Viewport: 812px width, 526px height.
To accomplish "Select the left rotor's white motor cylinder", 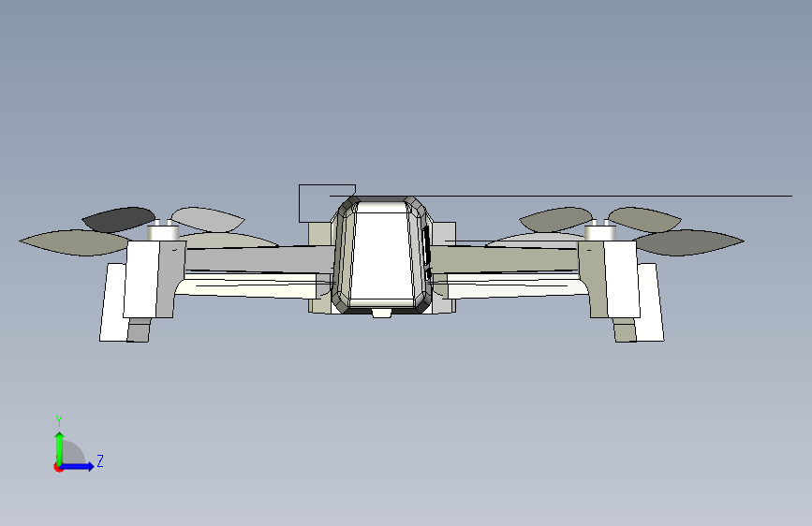I will click(163, 231).
